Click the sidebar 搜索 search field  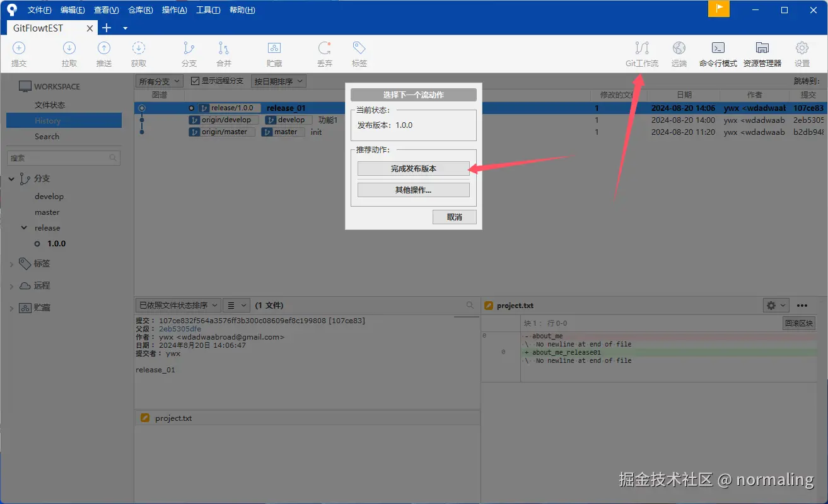coord(63,158)
